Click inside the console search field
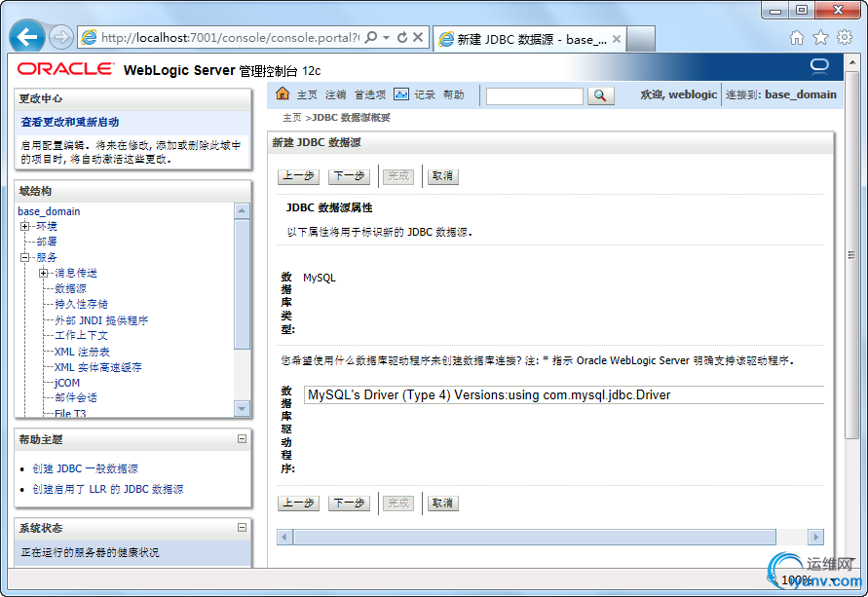The width and height of the screenshot is (868, 597). 534,96
